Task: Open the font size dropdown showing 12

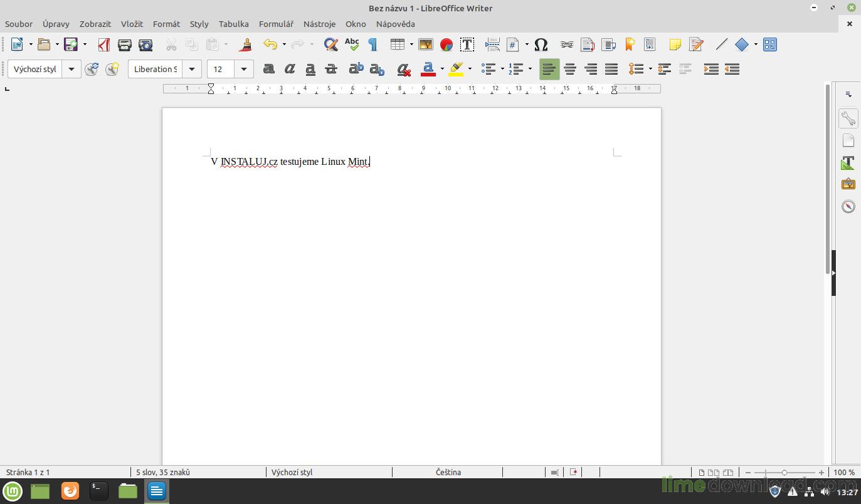Action: click(243, 69)
